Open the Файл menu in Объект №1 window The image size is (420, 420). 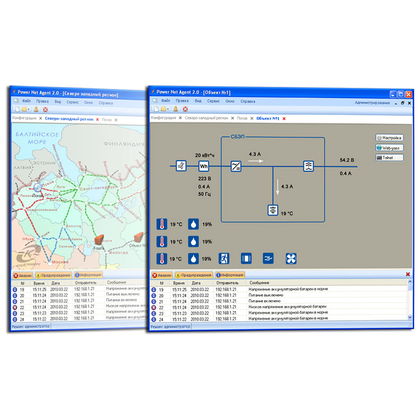pyautogui.click(x=166, y=101)
